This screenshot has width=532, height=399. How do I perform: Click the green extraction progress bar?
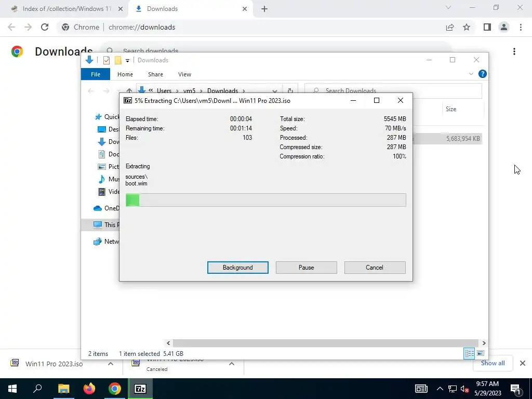(x=265, y=200)
